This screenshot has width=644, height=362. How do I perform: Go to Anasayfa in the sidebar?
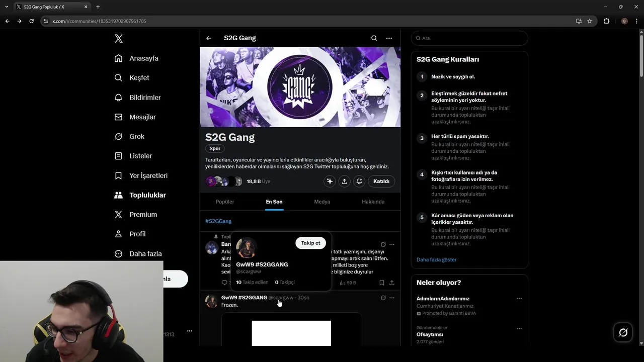point(136,58)
